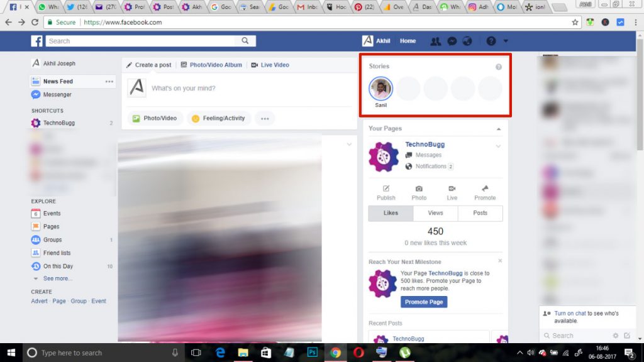The width and height of the screenshot is (644, 362).
Task: Open the Messenger icon in top bar
Action: 452,41
